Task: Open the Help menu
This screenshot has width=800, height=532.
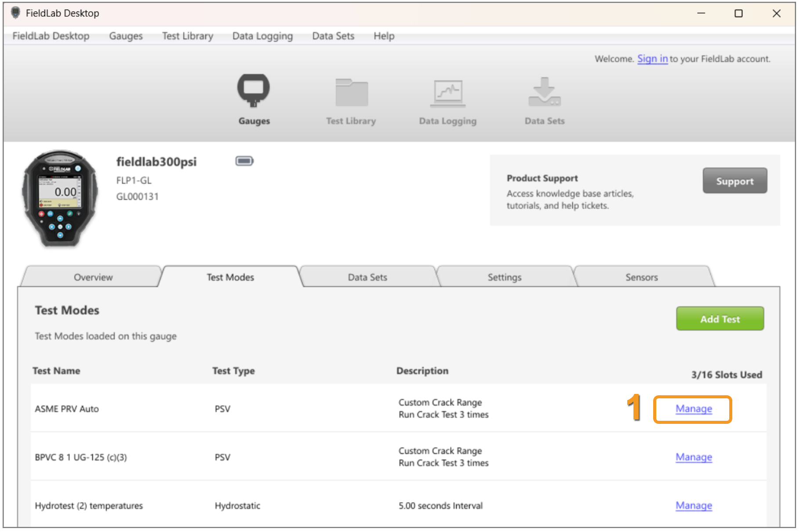Action: (384, 36)
